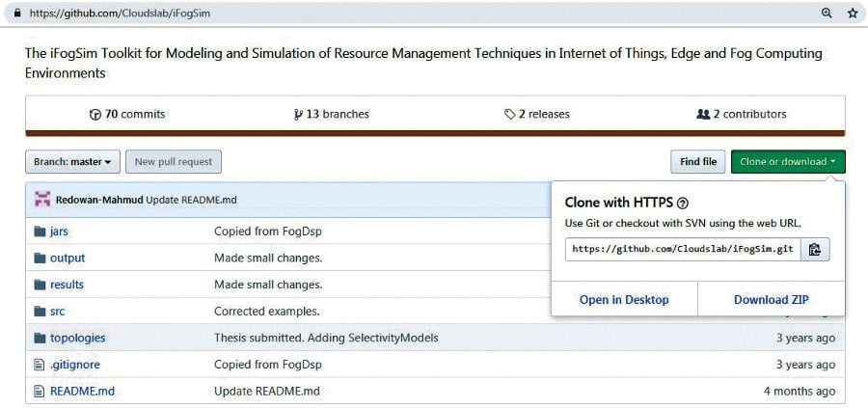Click the browser zoom magnifier icon
868x408 pixels.
(827, 14)
